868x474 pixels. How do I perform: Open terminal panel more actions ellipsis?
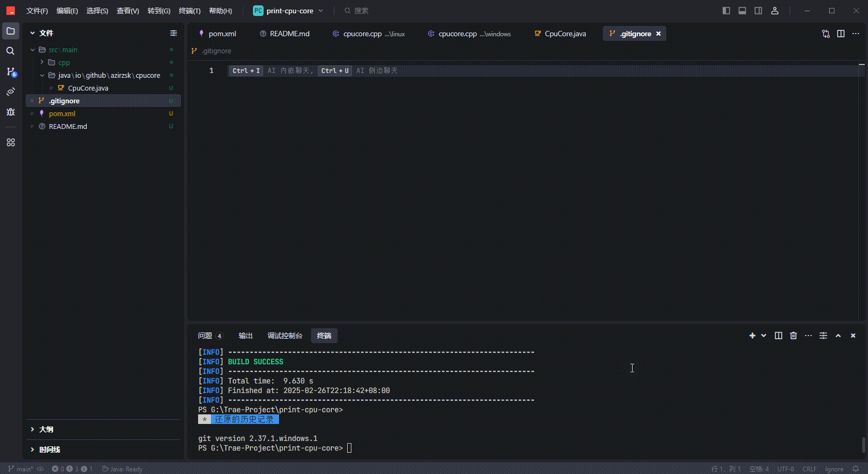808,336
